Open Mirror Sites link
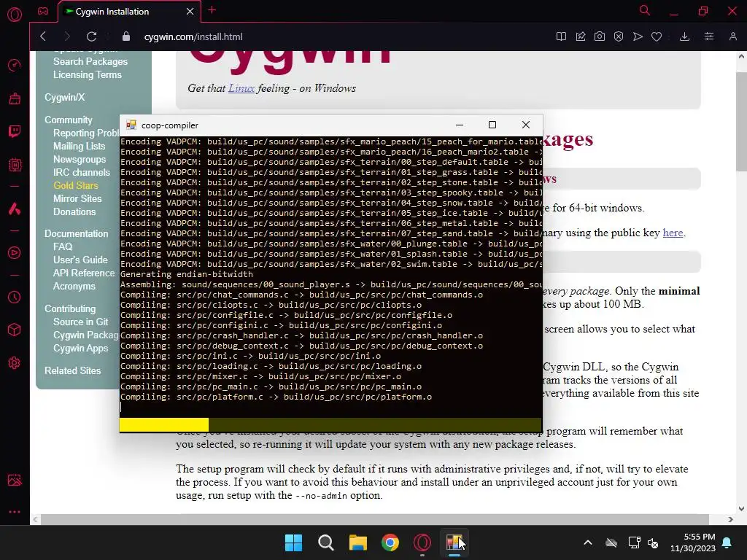Screen dimensions: 747x560 pyautogui.click(x=77, y=198)
